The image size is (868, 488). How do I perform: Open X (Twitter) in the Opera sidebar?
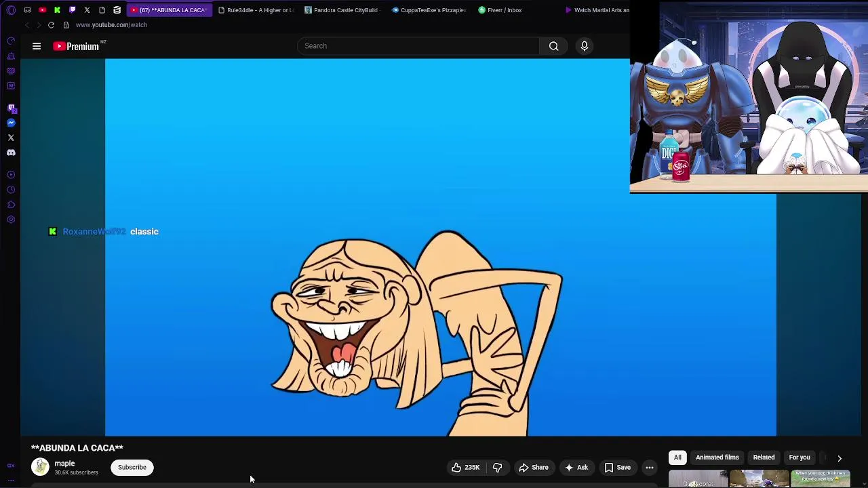point(11,138)
